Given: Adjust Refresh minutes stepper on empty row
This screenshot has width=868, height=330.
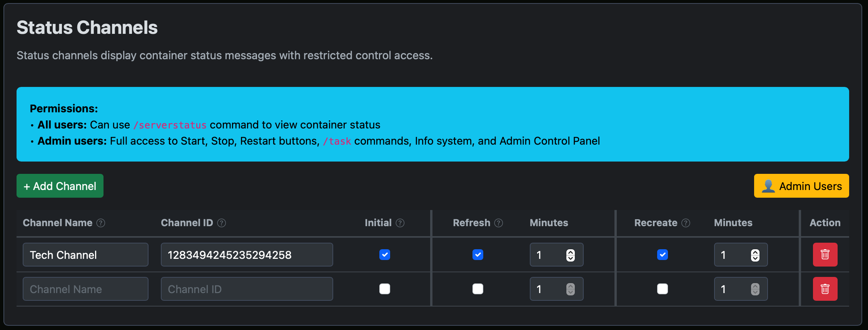Looking at the screenshot, I should [571, 289].
